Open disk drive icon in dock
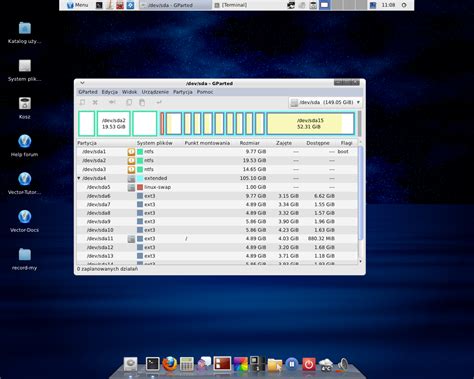The width and height of the screenshot is (474, 379). [x=131, y=364]
